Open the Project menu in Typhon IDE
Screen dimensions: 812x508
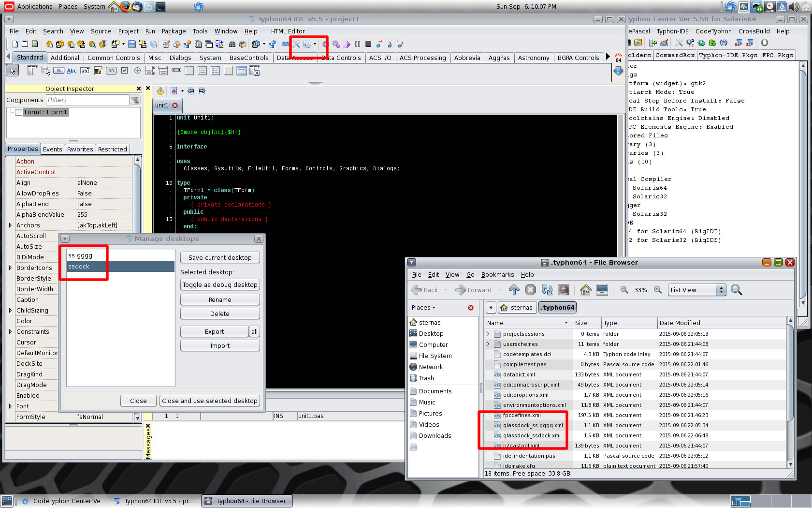pyautogui.click(x=128, y=31)
